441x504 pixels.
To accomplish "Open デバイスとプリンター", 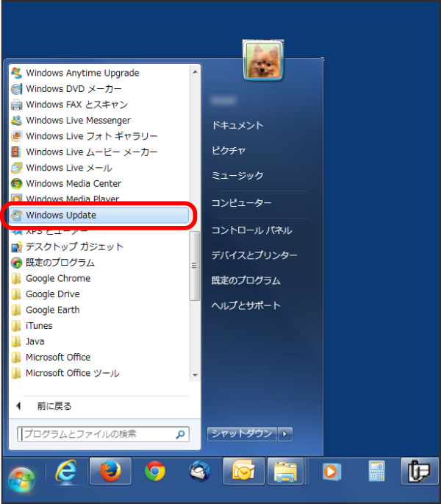I will [254, 255].
